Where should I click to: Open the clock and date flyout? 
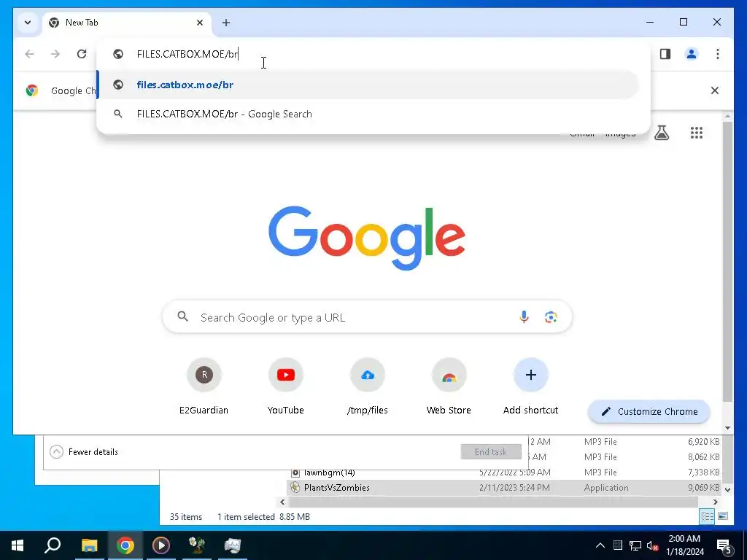click(x=685, y=545)
